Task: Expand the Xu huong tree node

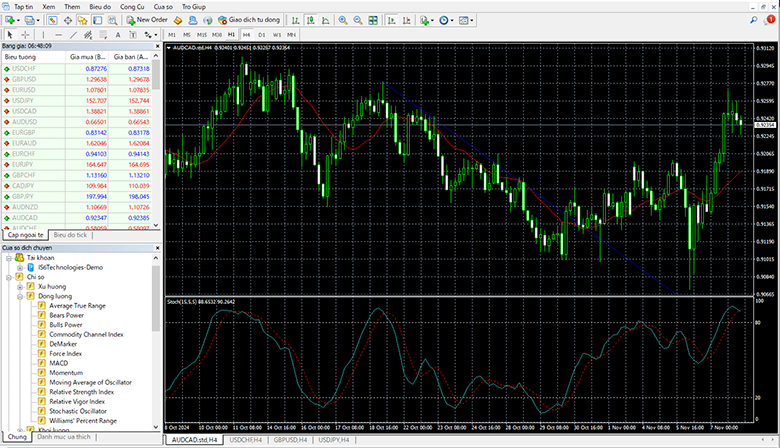Action: click(20, 287)
